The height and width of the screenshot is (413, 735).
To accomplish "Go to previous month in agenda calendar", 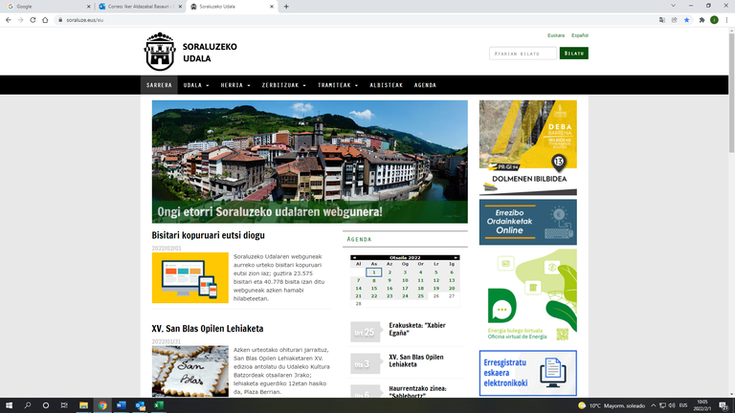I will click(x=354, y=257).
